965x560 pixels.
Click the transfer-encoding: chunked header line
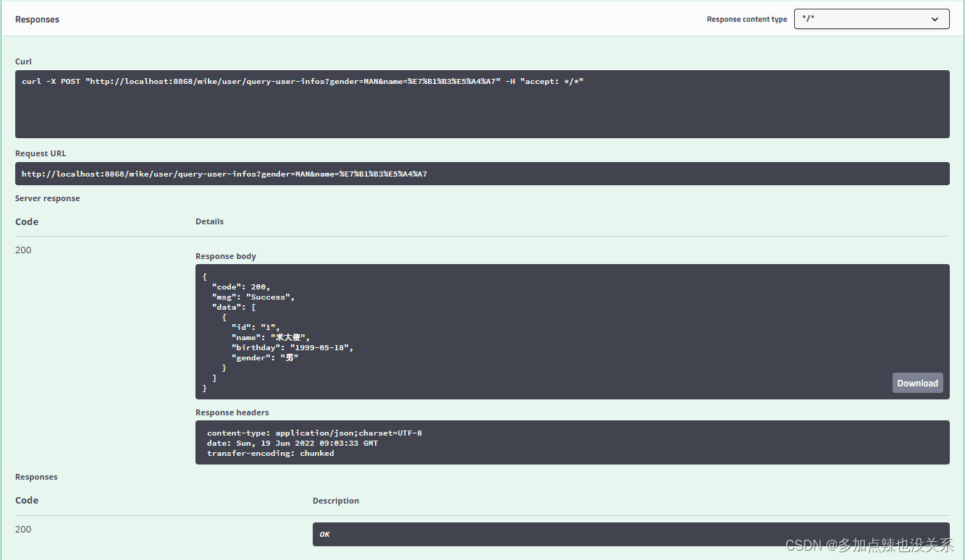click(271, 454)
